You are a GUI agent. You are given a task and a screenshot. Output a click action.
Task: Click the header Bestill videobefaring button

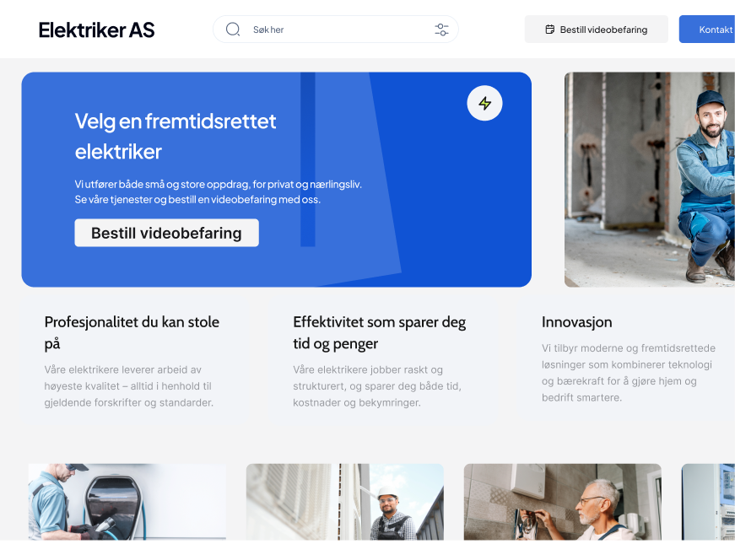click(597, 30)
